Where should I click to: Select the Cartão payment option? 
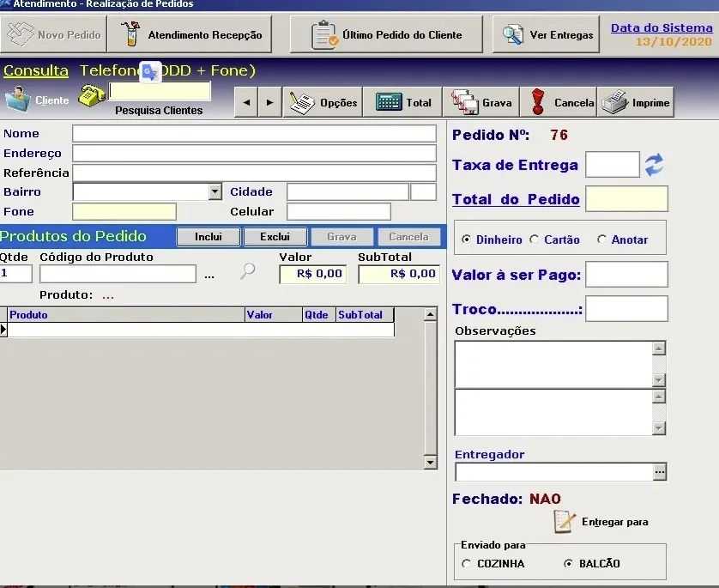[x=535, y=239]
